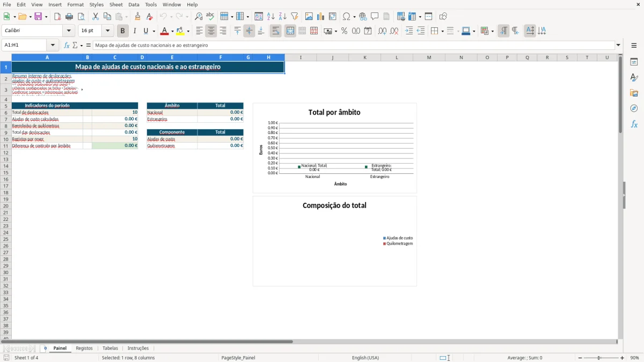Insert a hyperlink
The image size is (644, 362).
tap(363, 17)
